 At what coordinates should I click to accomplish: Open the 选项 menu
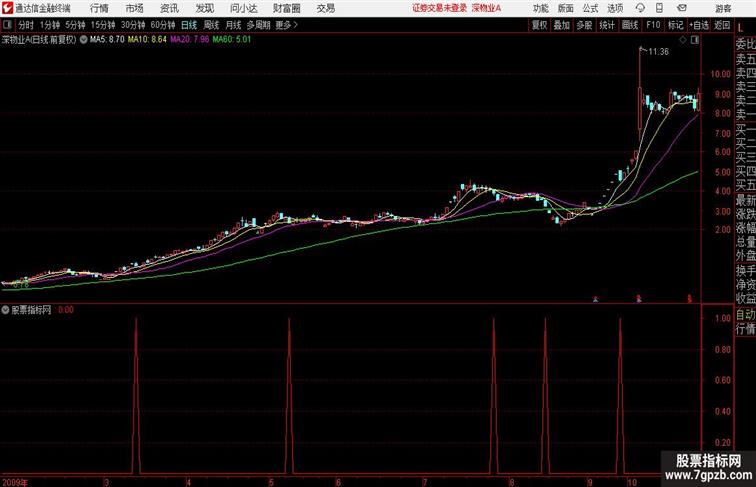[615, 8]
